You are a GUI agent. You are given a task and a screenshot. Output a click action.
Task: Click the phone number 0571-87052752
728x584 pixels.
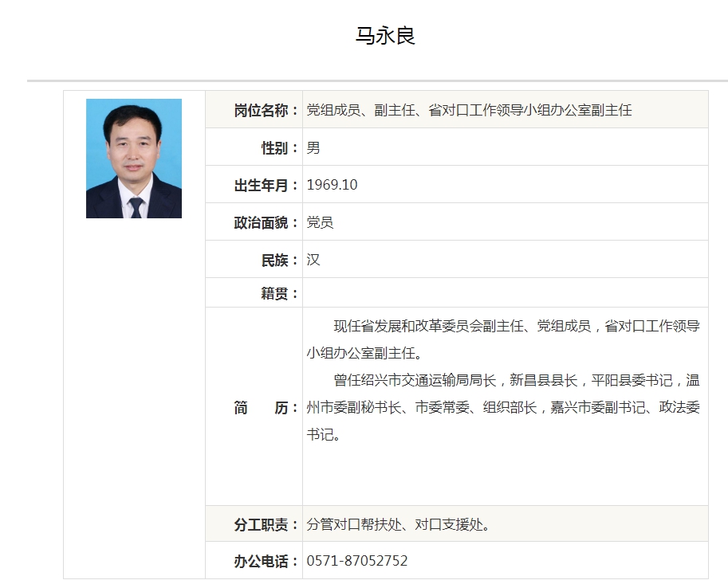(357, 559)
